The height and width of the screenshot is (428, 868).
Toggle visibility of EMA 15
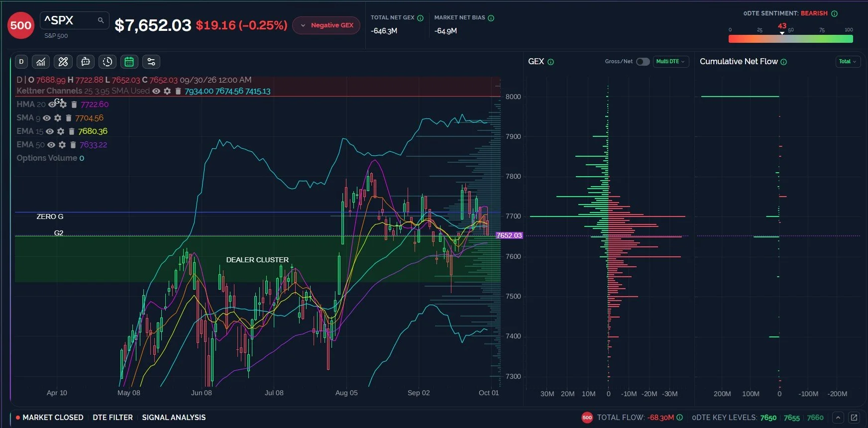tap(50, 131)
